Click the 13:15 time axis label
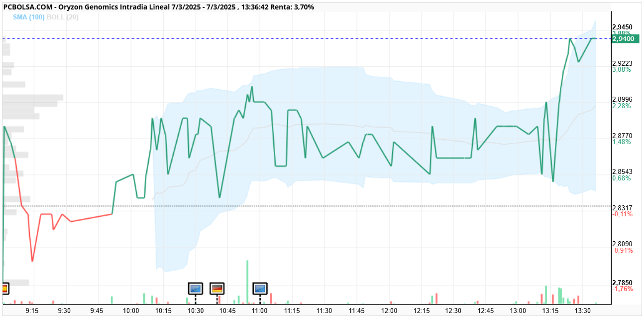The image size is (644, 318). [x=550, y=311]
